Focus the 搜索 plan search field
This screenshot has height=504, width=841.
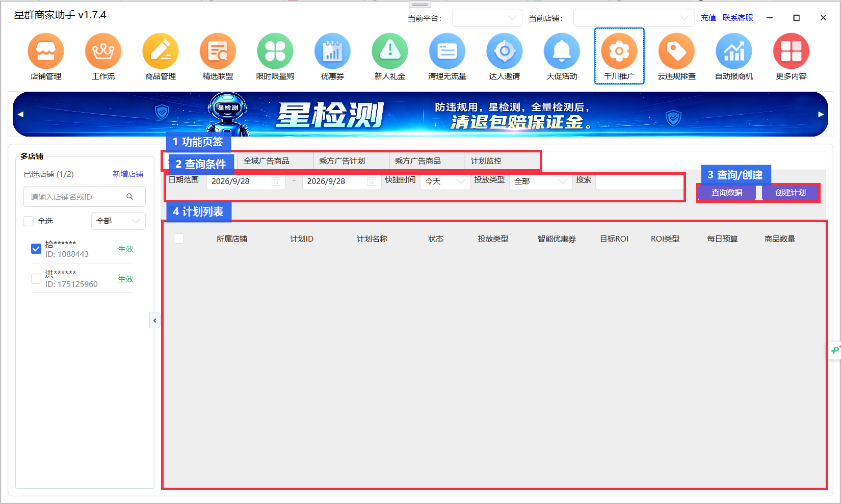point(640,182)
